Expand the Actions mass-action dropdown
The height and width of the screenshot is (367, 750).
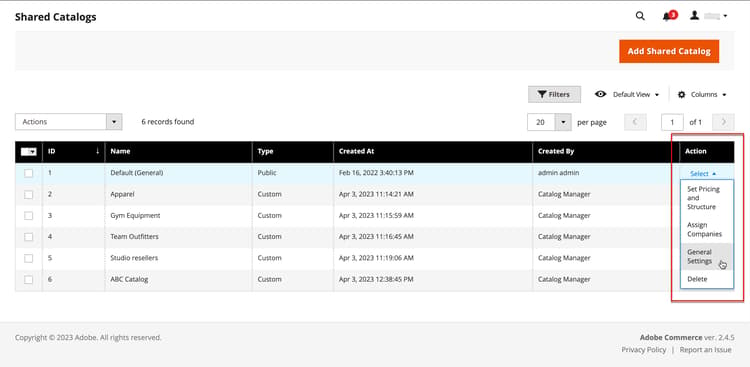(68, 122)
